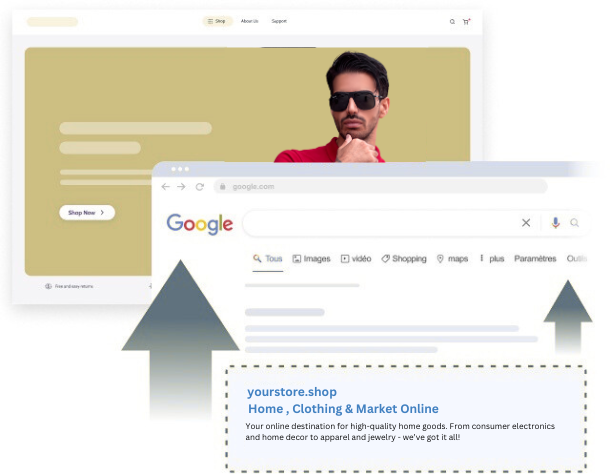Click the browser back arrow

click(x=166, y=186)
